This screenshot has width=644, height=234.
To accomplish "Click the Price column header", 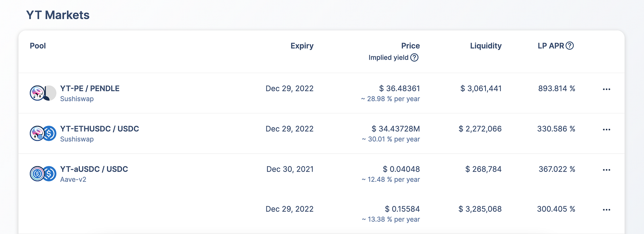I will (410, 46).
